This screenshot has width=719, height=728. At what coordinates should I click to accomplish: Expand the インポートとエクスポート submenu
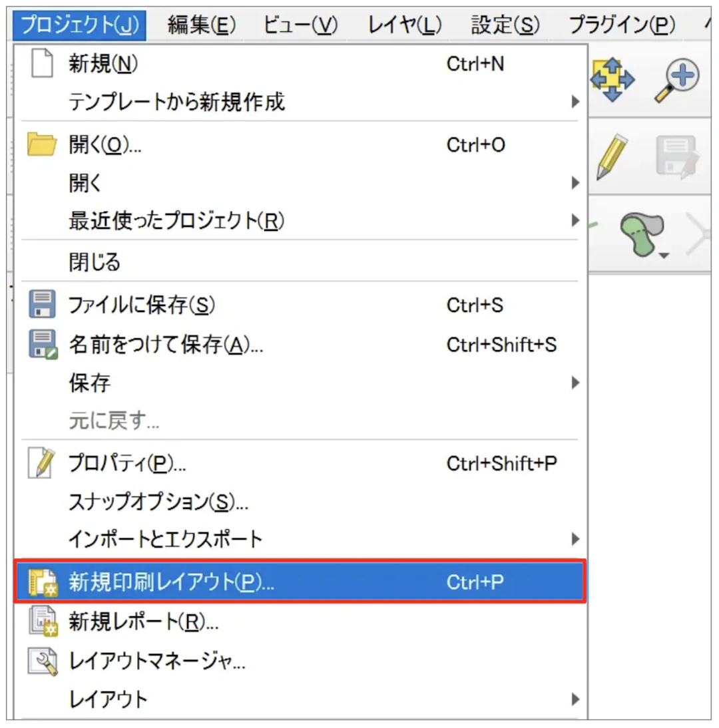click(x=575, y=539)
